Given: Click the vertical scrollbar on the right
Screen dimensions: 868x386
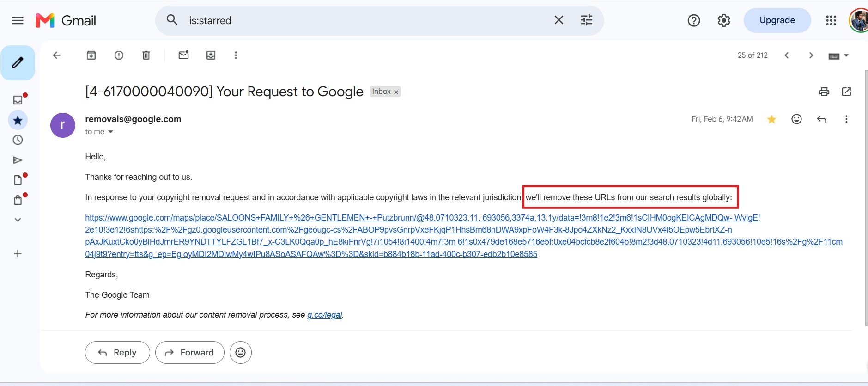Looking at the screenshot, I should (x=866, y=198).
